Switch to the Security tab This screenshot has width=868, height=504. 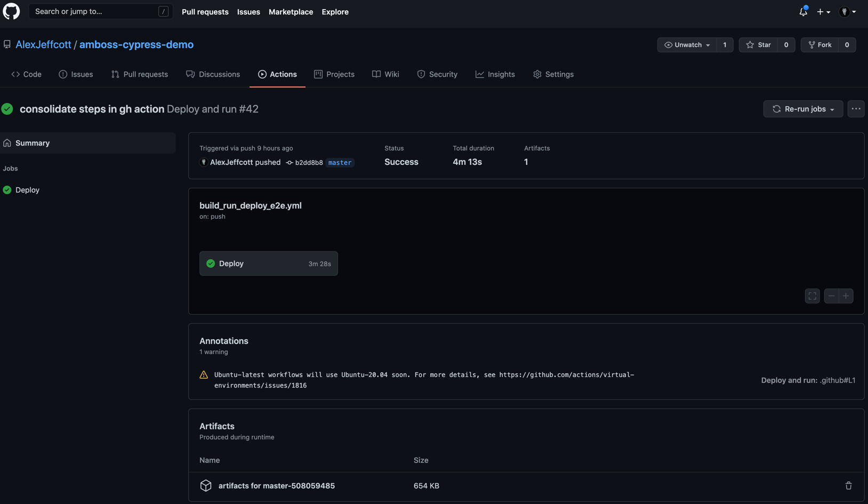pyautogui.click(x=437, y=74)
